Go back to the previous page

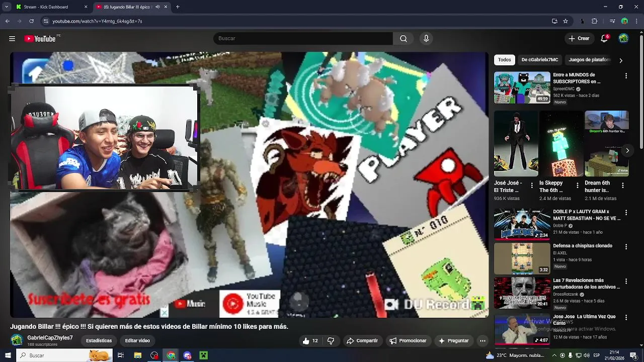[x=7, y=21]
